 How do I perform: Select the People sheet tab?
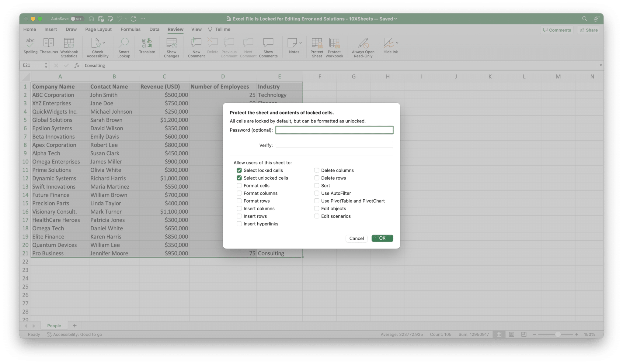(x=54, y=326)
